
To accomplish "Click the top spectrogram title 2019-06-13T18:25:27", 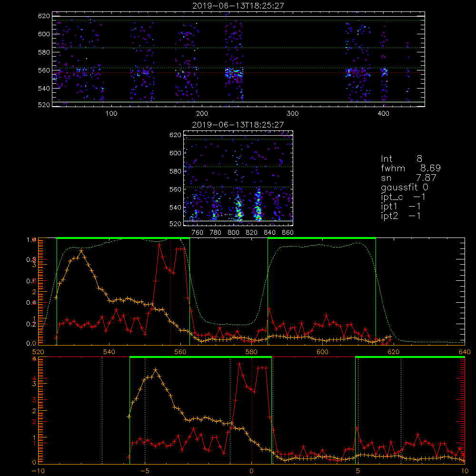I will point(238,6).
